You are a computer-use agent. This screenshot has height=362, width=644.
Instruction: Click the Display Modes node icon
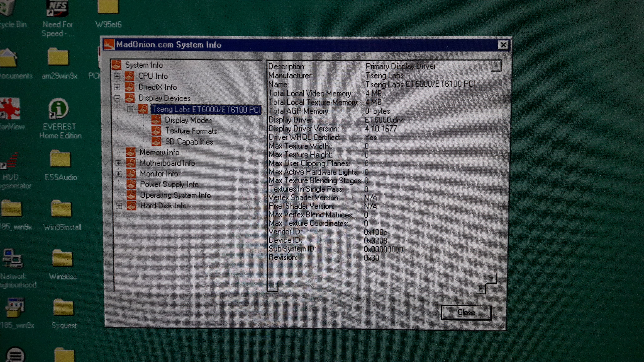[156, 120]
